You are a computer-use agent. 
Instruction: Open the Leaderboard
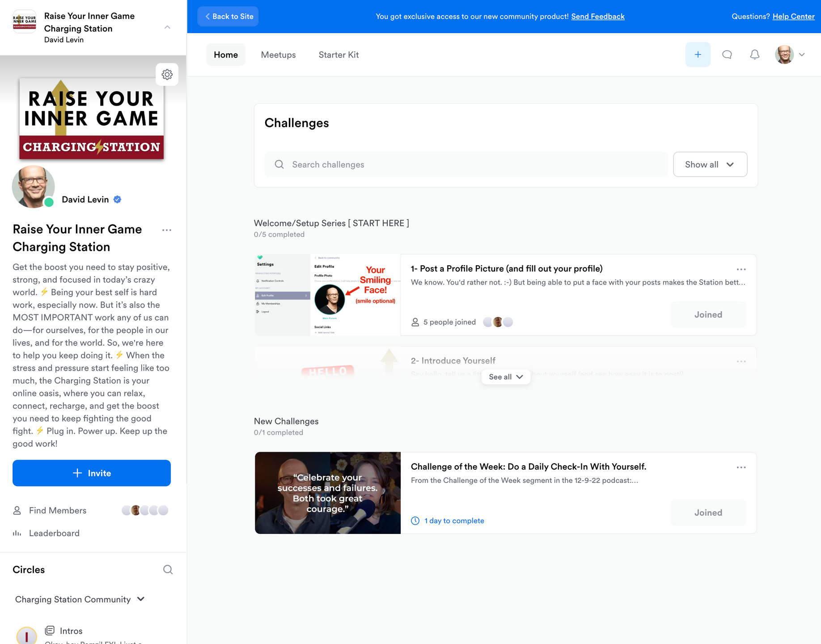(54, 533)
